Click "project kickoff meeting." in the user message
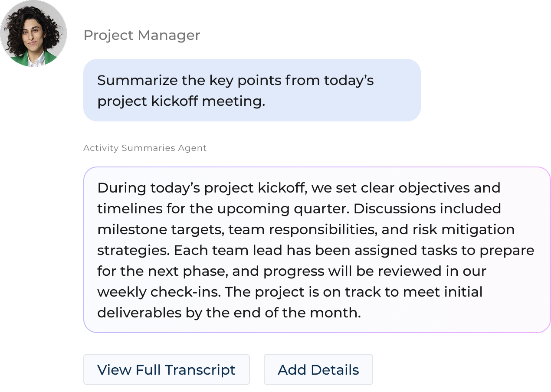Image resolution: width=551 pixels, height=392 pixels. [181, 101]
